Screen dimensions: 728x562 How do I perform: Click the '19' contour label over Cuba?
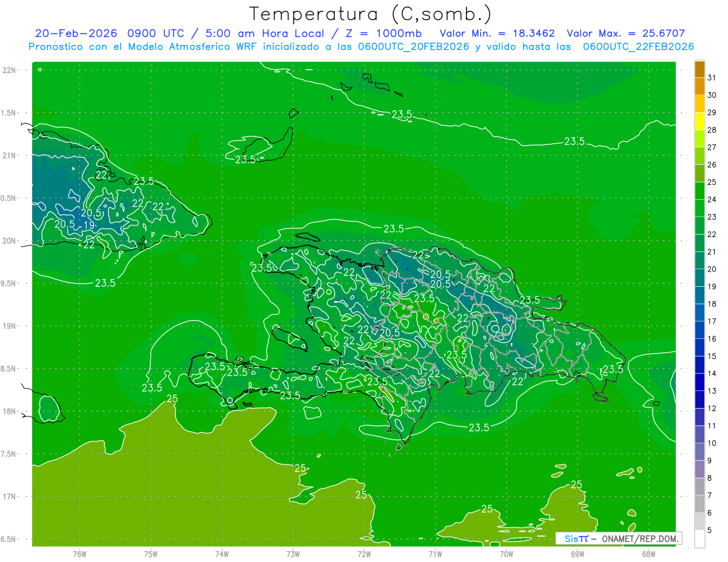[x=89, y=225]
